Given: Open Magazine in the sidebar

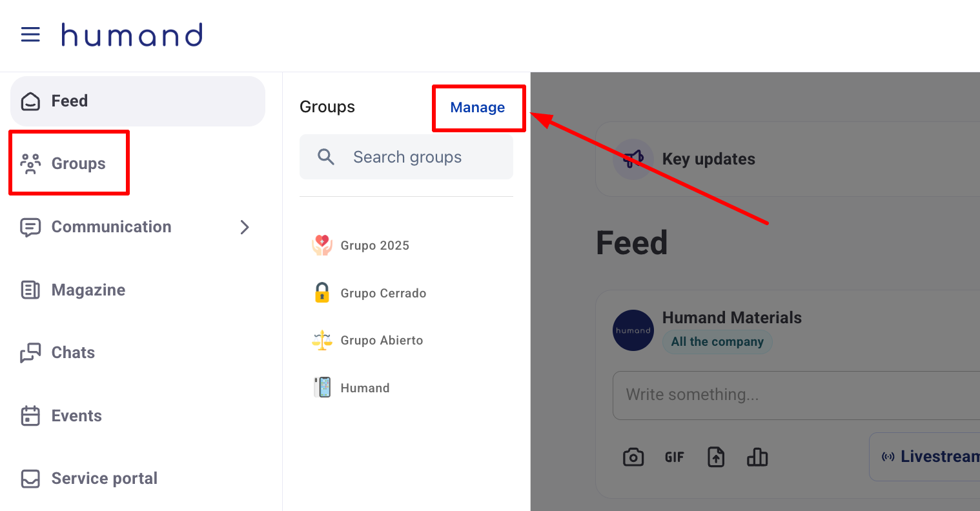Looking at the screenshot, I should 88,290.
